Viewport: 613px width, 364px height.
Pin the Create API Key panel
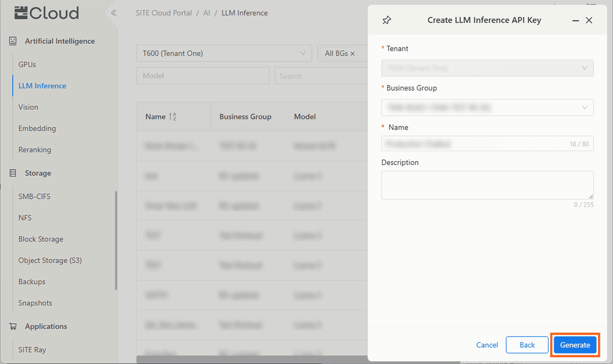(387, 20)
